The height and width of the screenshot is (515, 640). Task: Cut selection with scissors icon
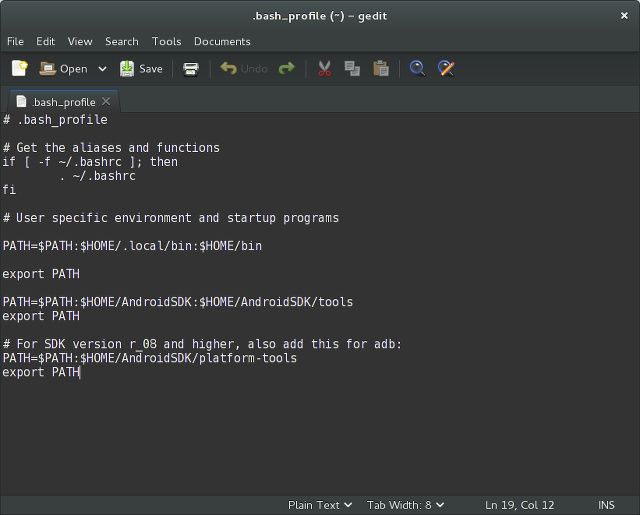coord(324,69)
